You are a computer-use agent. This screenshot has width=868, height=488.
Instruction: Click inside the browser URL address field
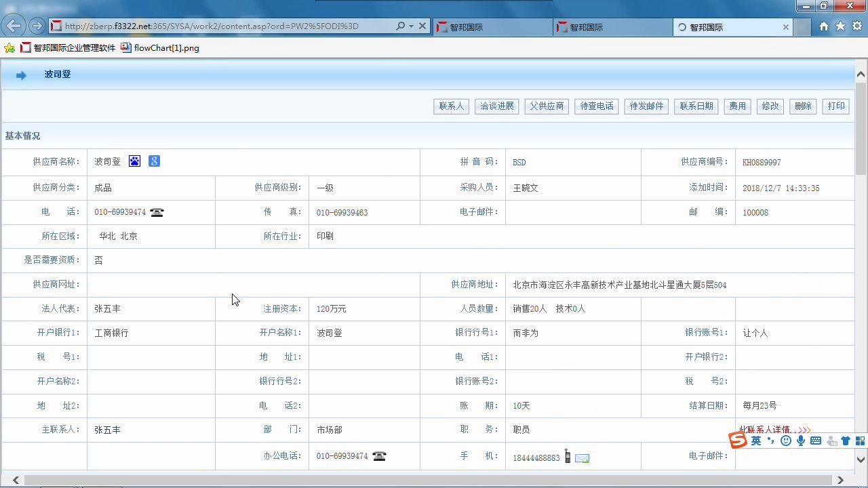coord(222,26)
